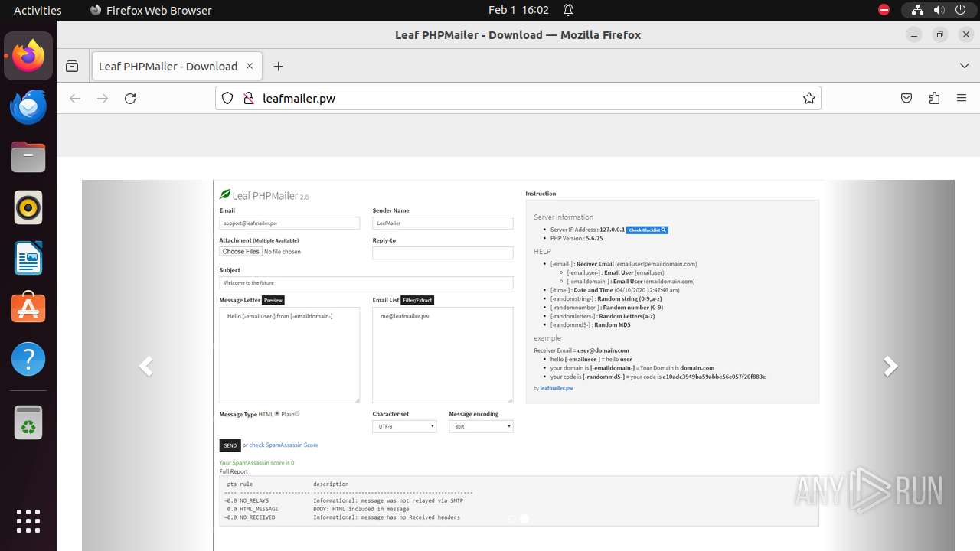Click the 'Server Information' heading
This screenshot has height=551, width=980.
tap(563, 217)
